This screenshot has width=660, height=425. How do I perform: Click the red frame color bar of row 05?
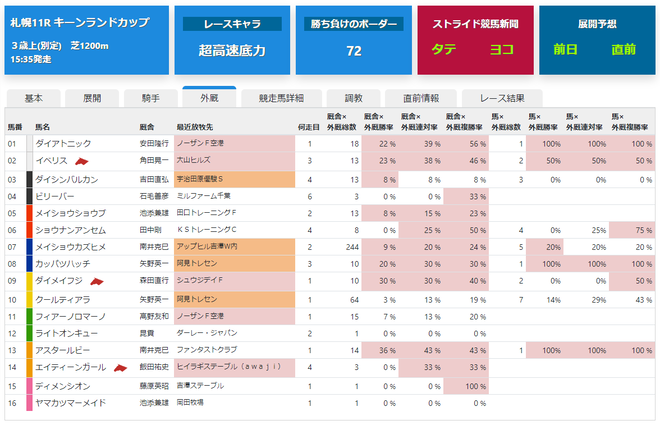tap(29, 213)
